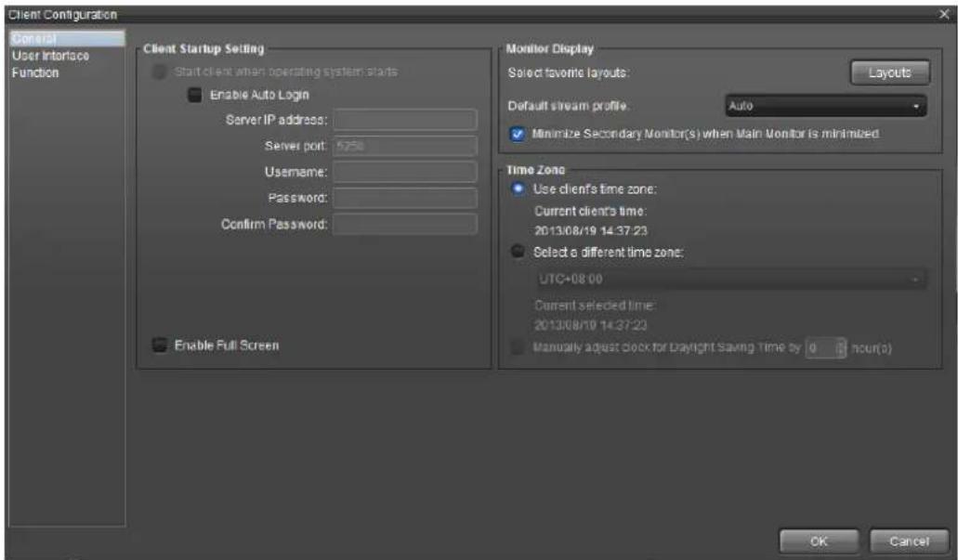Image resolution: width=958 pixels, height=560 pixels.
Task: Click the Confirm Password field
Action: (x=405, y=224)
